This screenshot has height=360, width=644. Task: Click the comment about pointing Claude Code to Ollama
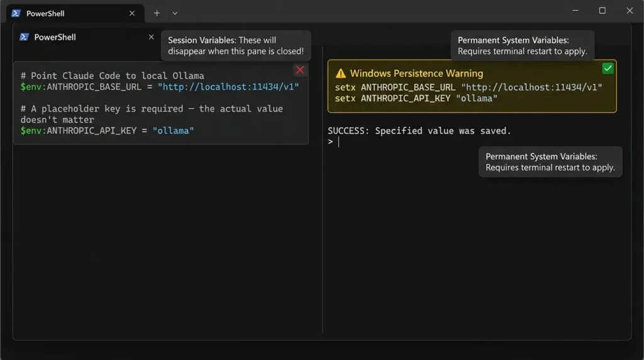(x=113, y=76)
